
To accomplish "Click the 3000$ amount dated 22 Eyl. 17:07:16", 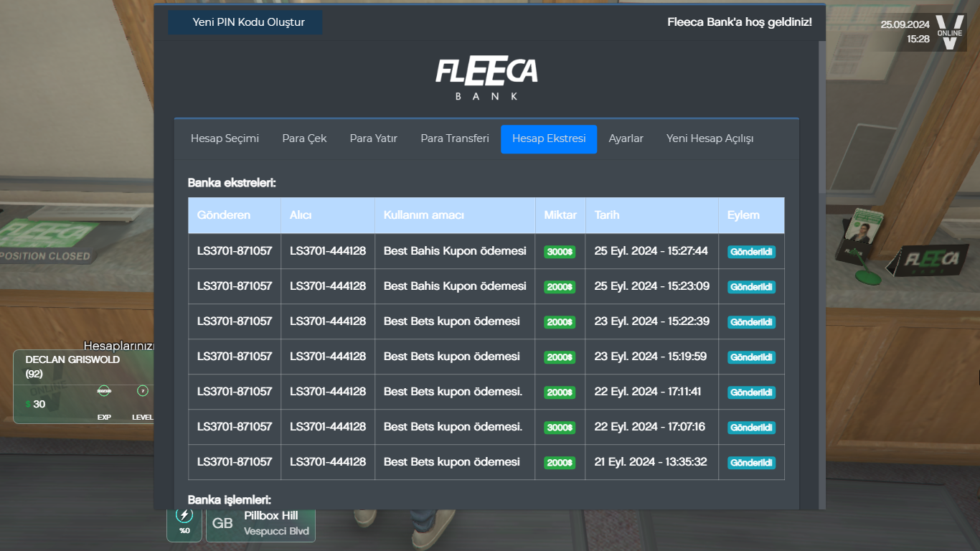I will point(560,428).
